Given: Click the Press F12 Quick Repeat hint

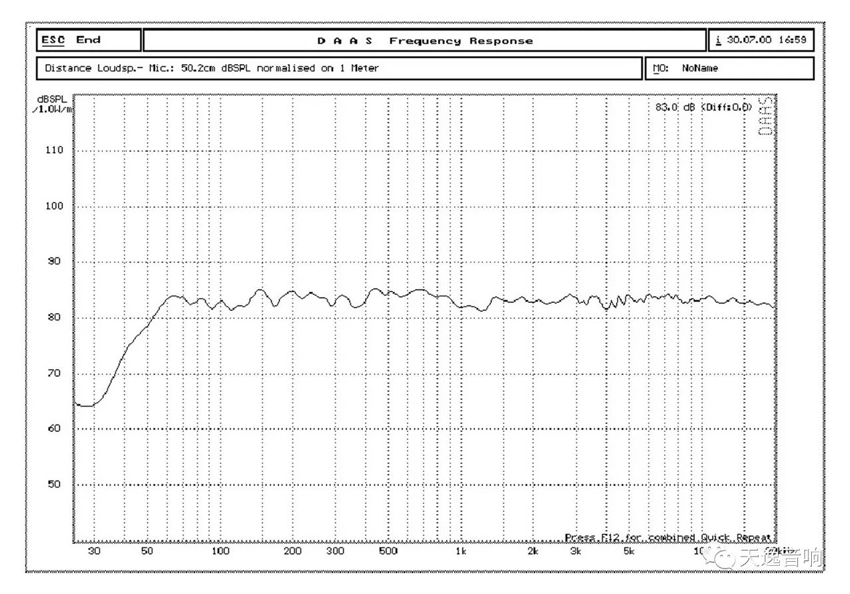Looking at the screenshot, I should click(668, 537).
